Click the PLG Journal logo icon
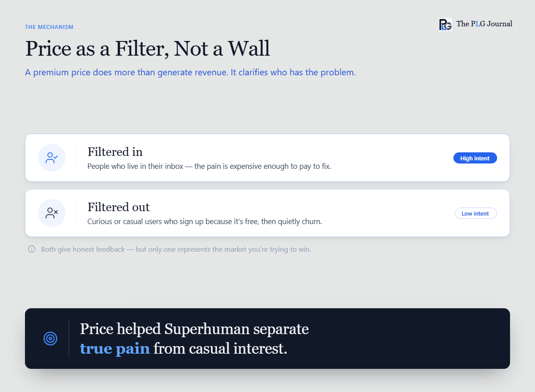 445,24
